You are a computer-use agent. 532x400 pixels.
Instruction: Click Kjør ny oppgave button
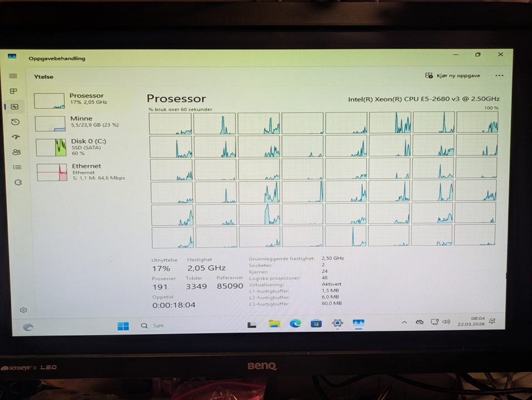click(453, 75)
